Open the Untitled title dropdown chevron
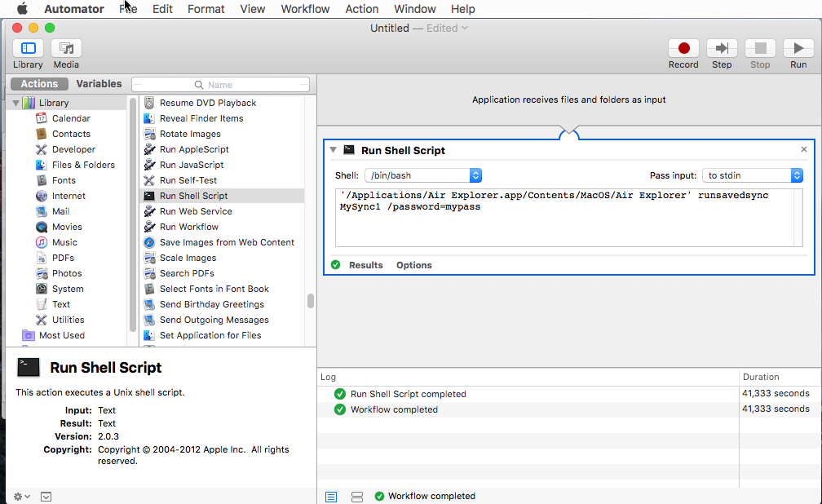The height and width of the screenshot is (504, 822). point(465,28)
